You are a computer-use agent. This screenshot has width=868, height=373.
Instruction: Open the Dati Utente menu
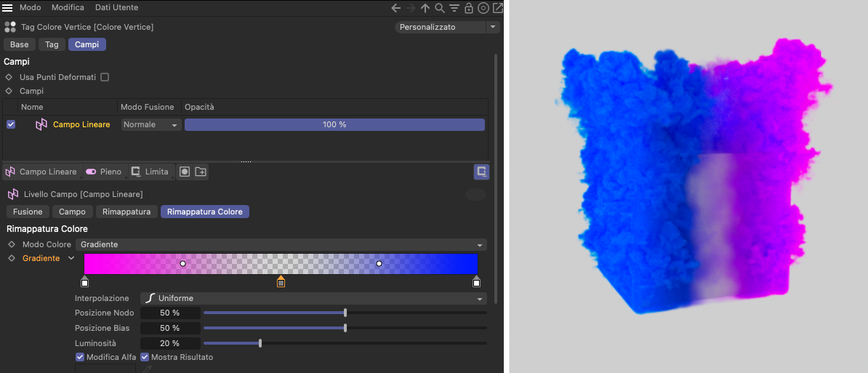(117, 8)
